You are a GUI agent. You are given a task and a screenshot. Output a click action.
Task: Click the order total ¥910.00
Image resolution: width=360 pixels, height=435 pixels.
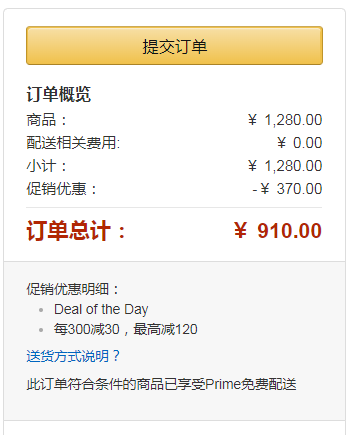[x=278, y=231]
